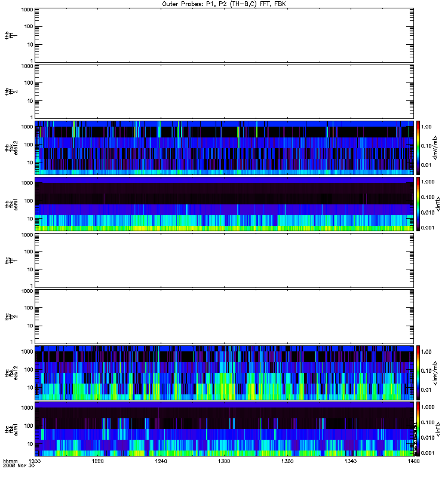
Task: Click the 'thc fbk edc12' y-axis label
Action: click(11, 373)
